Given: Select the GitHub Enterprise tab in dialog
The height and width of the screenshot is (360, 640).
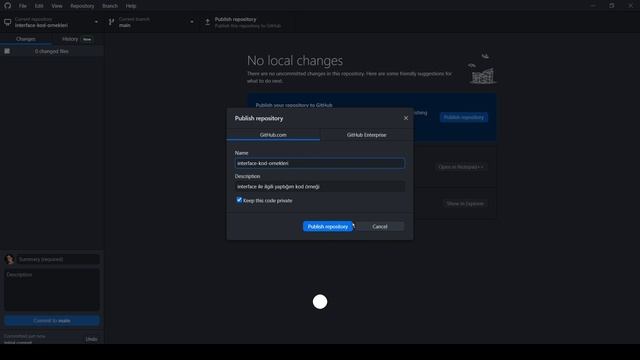Looking at the screenshot, I should 367,135.
